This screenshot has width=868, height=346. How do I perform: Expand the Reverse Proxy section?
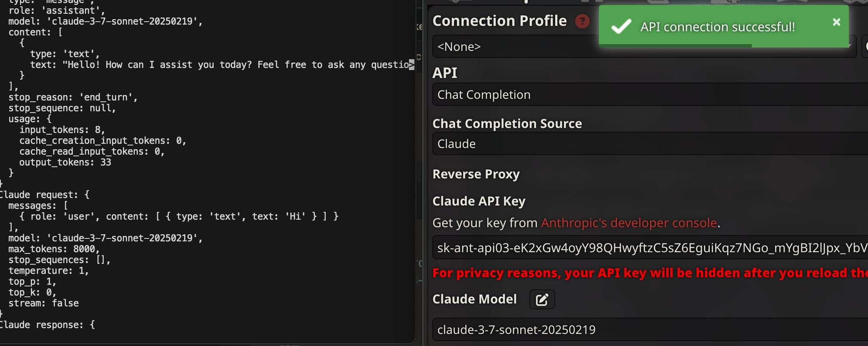[476, 174]
